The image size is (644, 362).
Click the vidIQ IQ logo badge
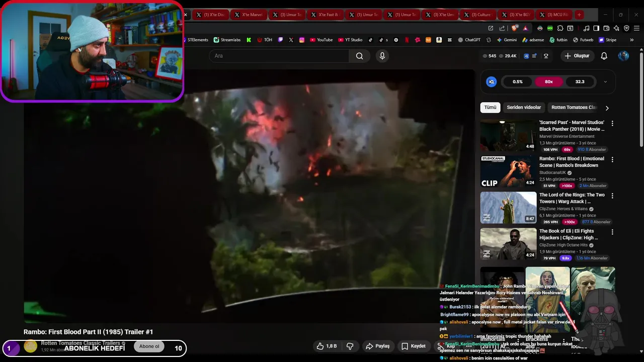point(492,81)
